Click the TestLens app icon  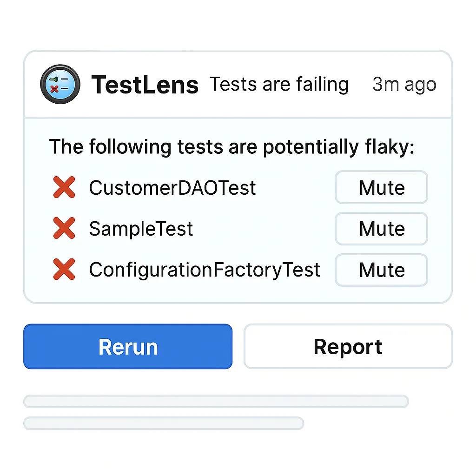pos(60,84)
